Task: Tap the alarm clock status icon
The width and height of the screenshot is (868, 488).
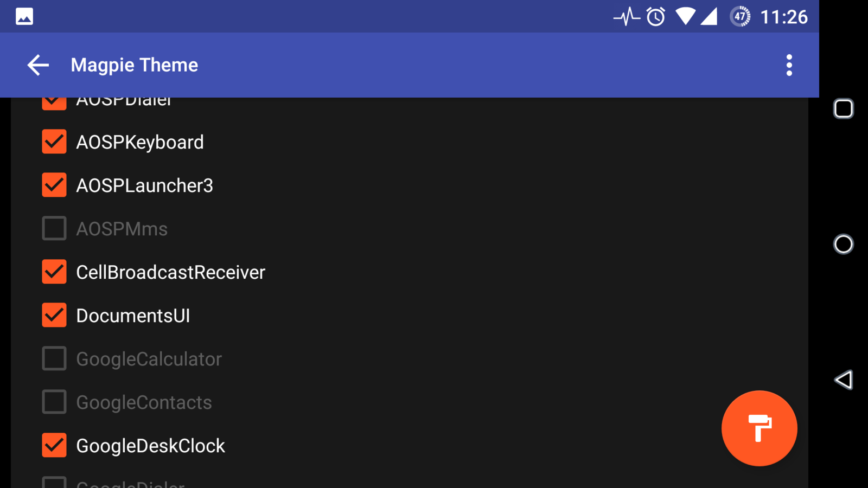Action: pos(656,16)
